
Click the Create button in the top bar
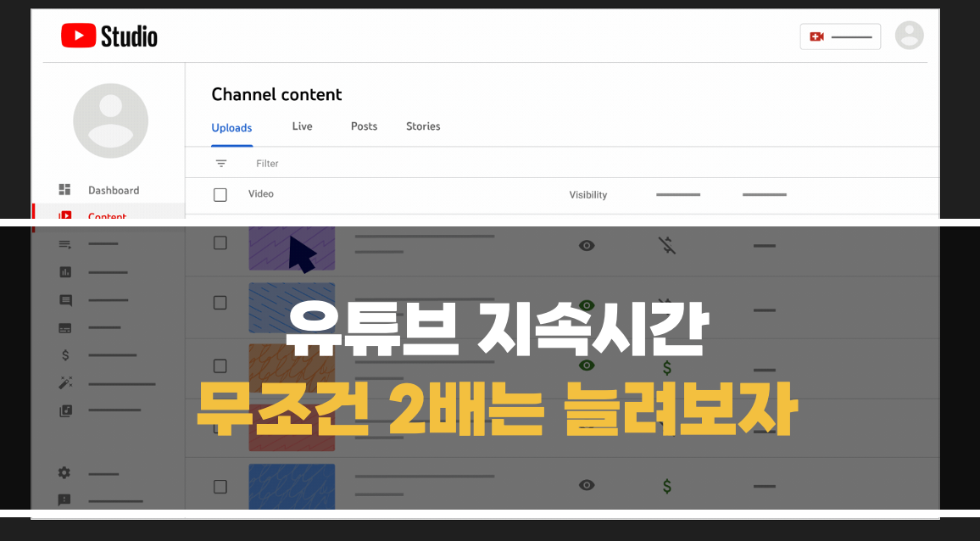point(840,36)
